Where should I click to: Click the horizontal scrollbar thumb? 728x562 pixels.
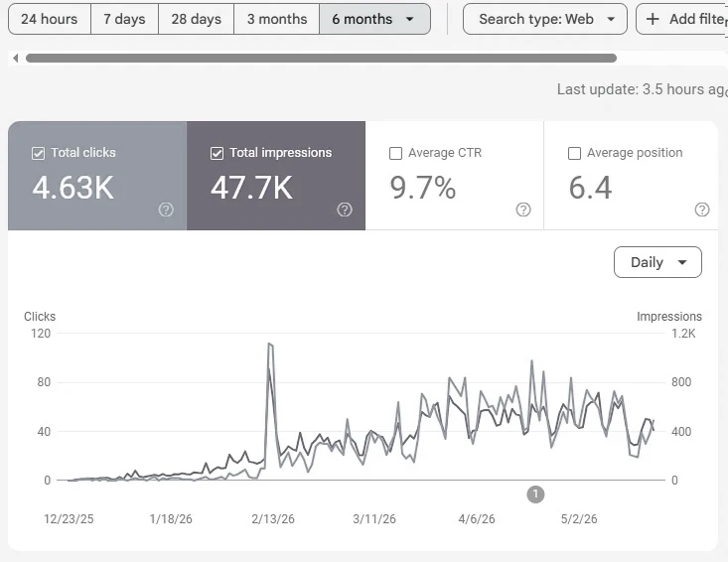coord(321,58)
